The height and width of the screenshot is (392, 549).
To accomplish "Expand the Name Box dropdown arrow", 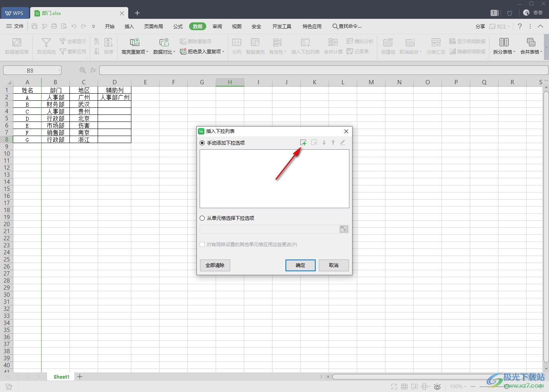I will point(59,71).
